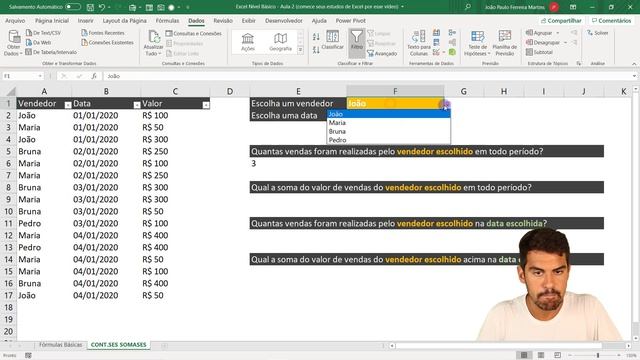Import data Da Web
Screen dimensions: 640x360
pyautogui.click(x=38, y=42)
